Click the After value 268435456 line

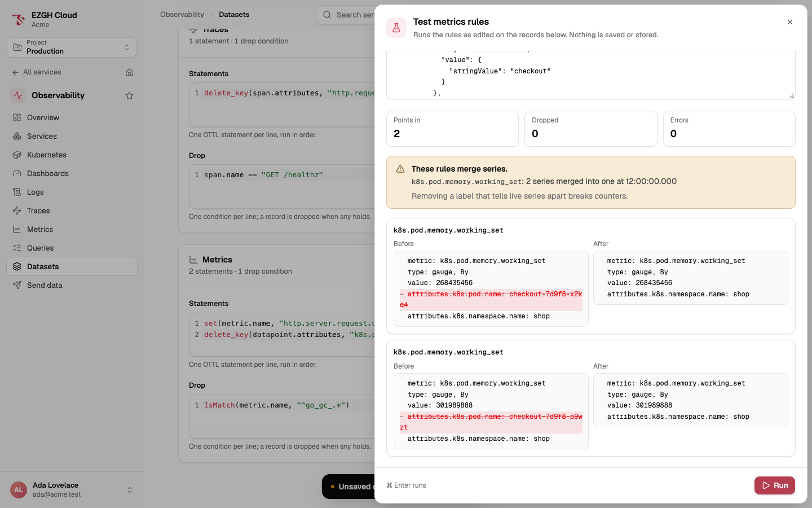(x=639, y=283)
